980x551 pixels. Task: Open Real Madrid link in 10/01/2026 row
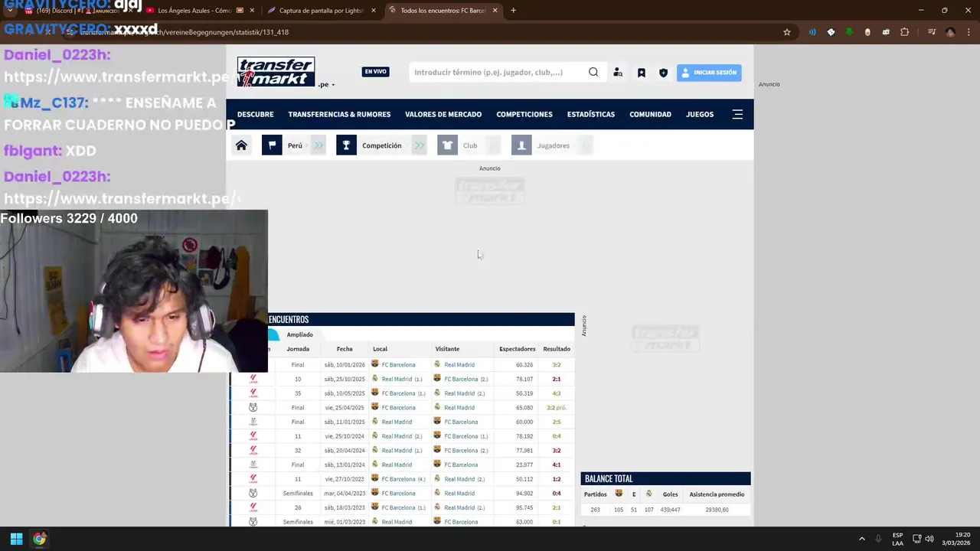coord(459,365)
